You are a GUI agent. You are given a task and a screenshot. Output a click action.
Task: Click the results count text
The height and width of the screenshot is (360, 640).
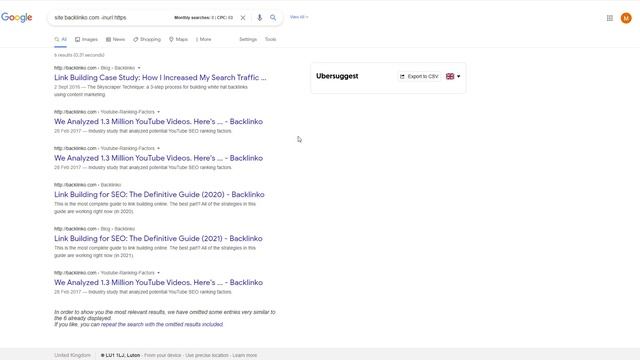(79, 55)
